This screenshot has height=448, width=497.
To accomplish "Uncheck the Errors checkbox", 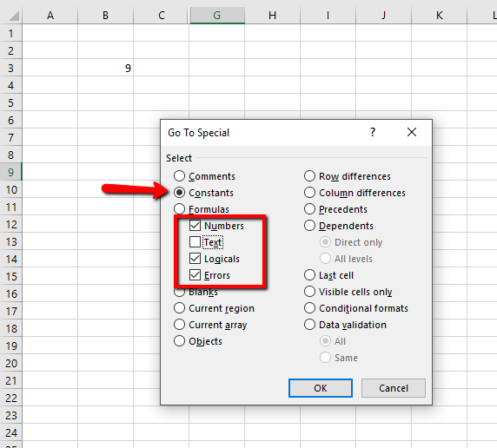I will 195,274.
